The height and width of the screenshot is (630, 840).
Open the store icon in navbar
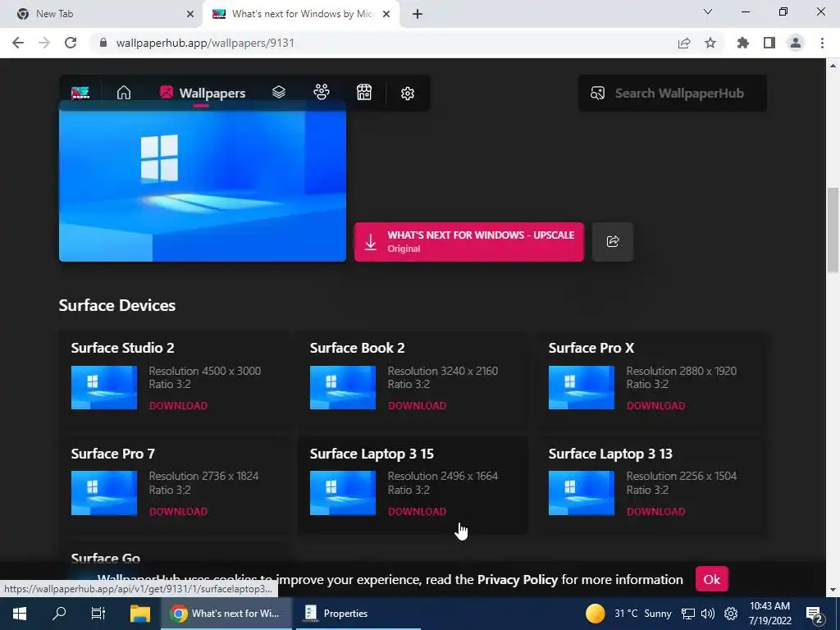click(x=364, y=92)
